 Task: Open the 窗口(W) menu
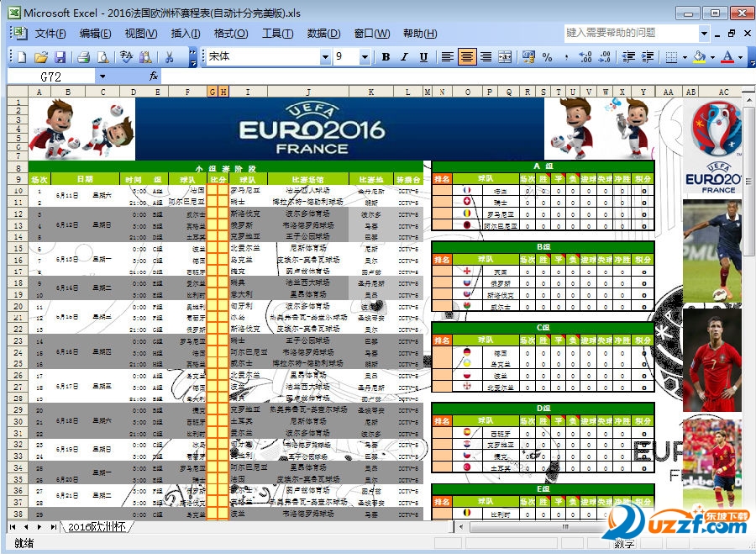click(x=372, y=34)
